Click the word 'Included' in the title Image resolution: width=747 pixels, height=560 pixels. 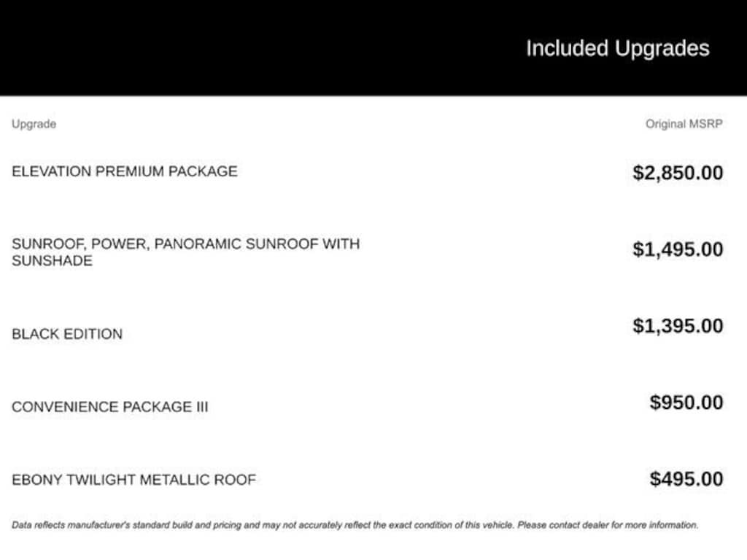point(568,48)
